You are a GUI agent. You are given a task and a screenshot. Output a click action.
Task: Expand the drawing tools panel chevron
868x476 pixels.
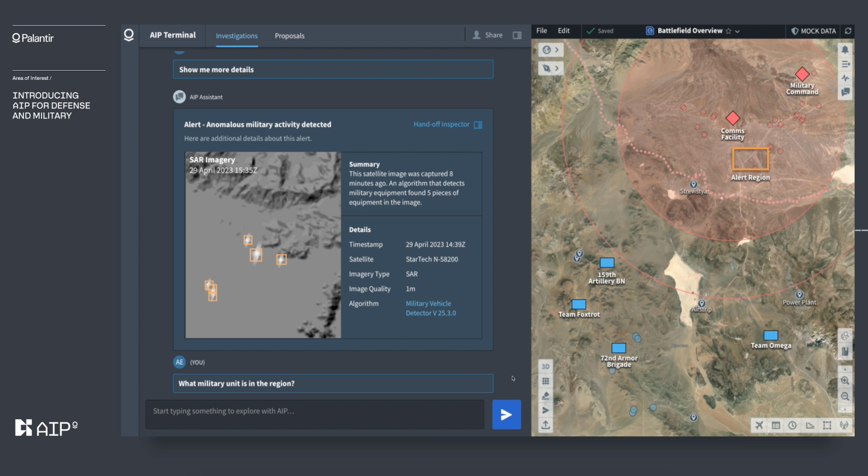coord(558,68)
